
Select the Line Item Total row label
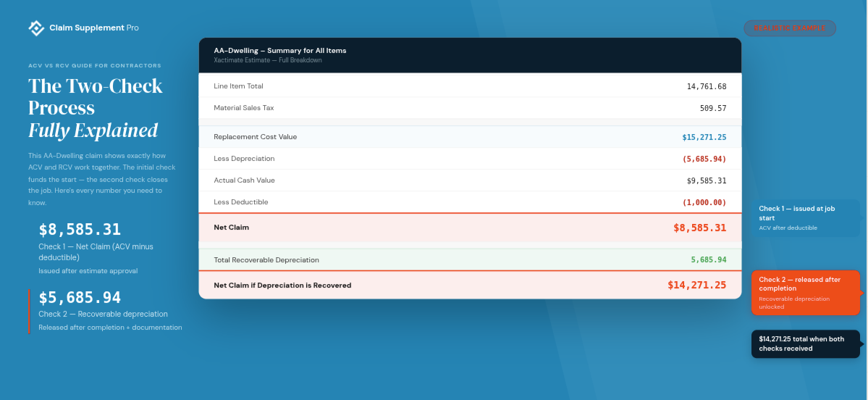[x=239, y=86]
